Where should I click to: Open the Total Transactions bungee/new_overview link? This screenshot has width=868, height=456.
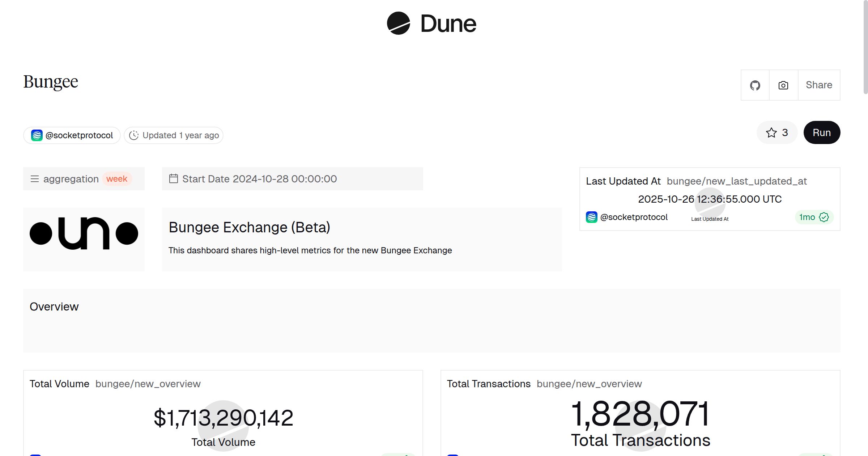(x=589, y=384)
